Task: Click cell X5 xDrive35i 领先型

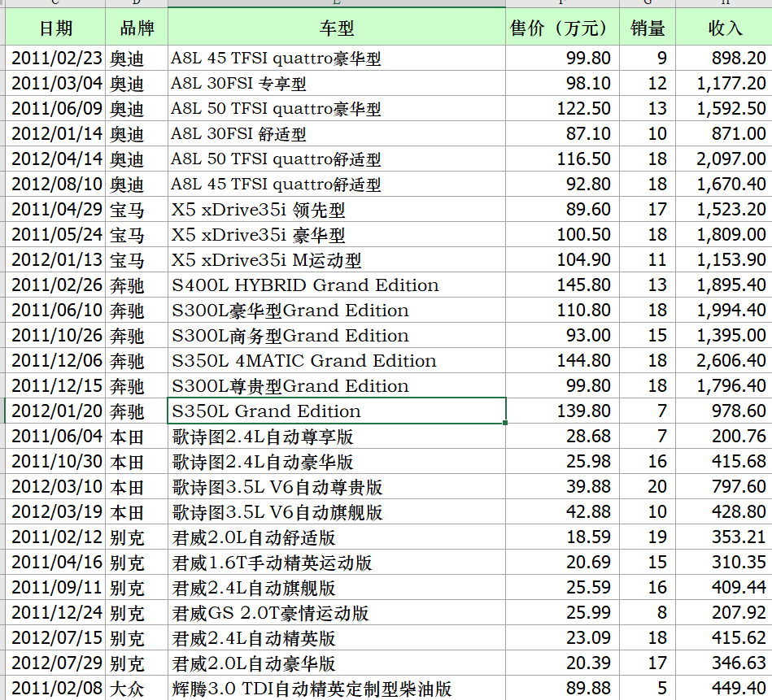Action: 336,209
